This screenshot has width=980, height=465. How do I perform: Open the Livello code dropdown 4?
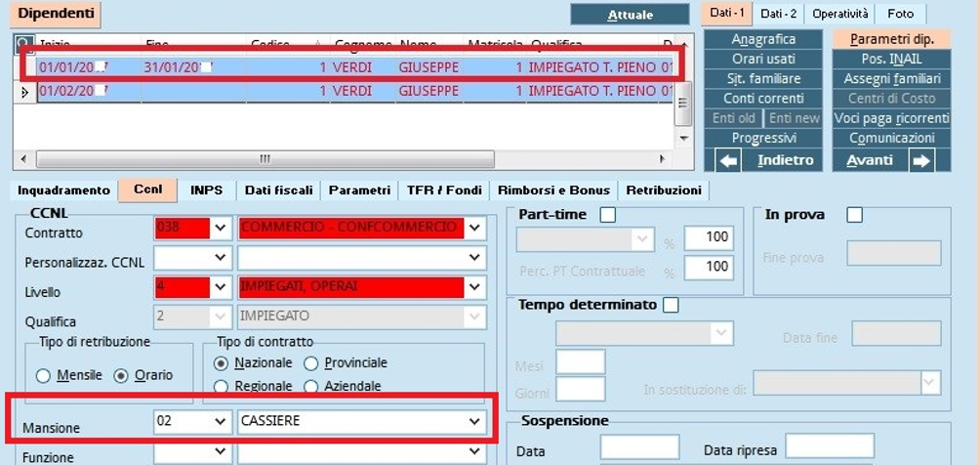(221, 286)
